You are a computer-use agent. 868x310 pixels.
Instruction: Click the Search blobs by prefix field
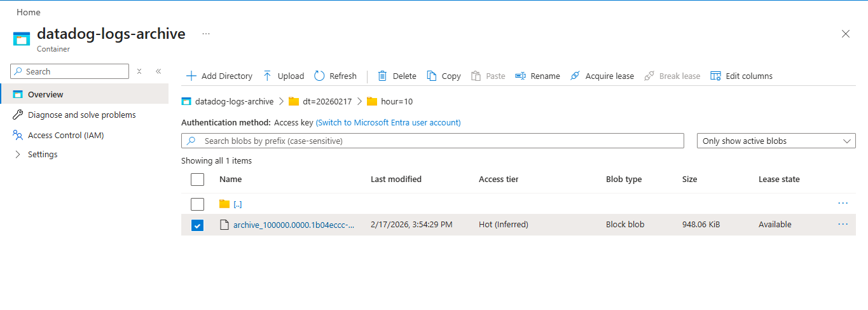[x=439, y=141]
